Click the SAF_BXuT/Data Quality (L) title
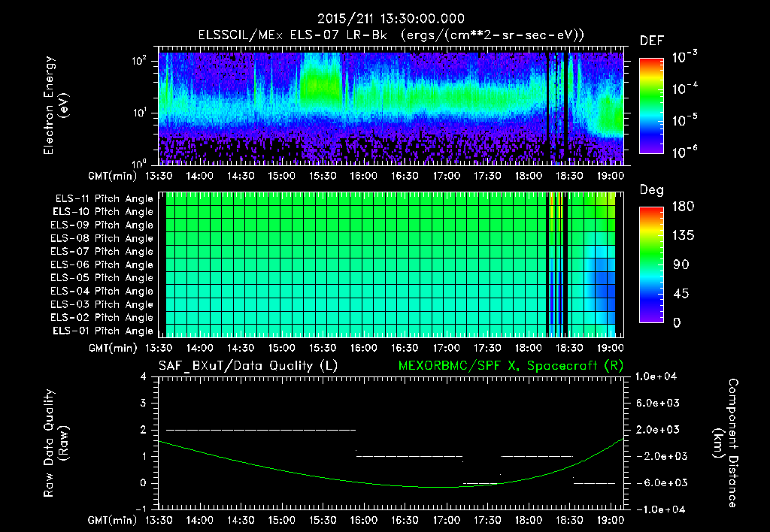 pos(248,366)
